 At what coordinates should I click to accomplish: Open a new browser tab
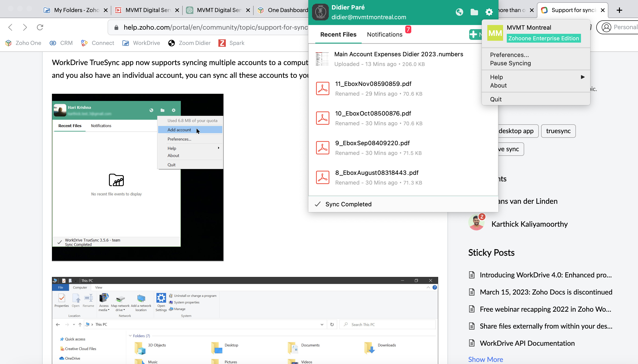(x=619, y=10)
